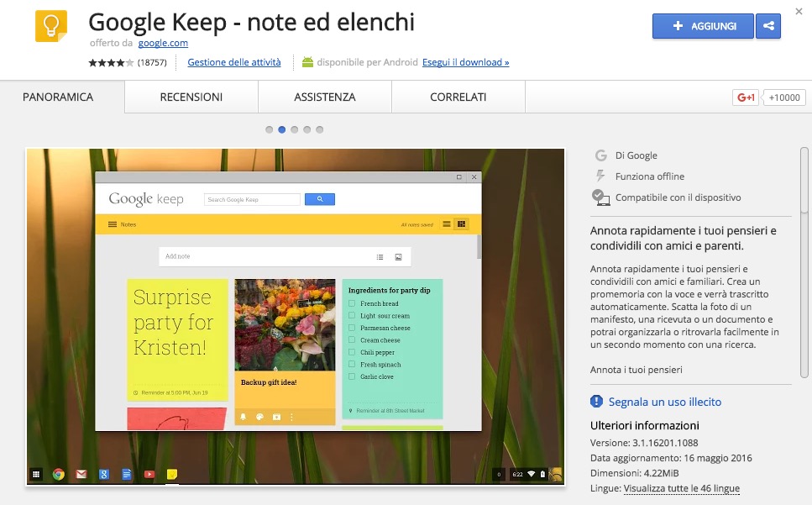
Task: Click the Google Keep screenshot preview image
Action: [x=296, y=317]
